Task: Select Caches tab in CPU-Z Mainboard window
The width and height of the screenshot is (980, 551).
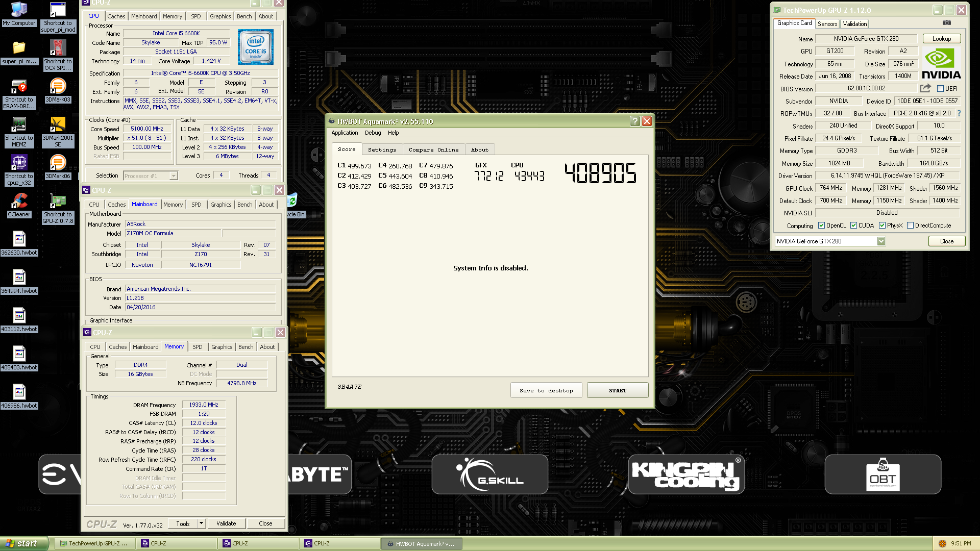Action: (x=116, y=205)
